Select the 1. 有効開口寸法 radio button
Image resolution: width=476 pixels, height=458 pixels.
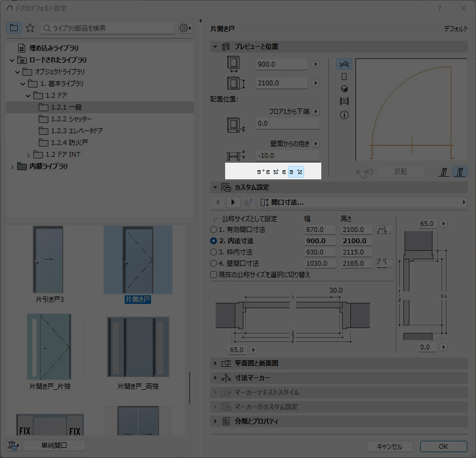coord(214,230)
